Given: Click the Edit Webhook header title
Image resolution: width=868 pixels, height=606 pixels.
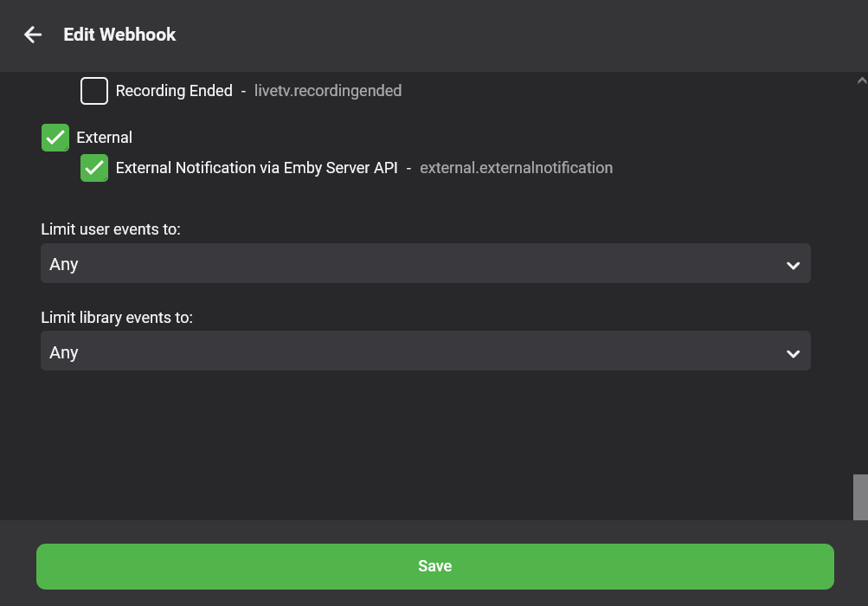Looking at the screenshot, I should pyautogui.click(x=119, y=35).
